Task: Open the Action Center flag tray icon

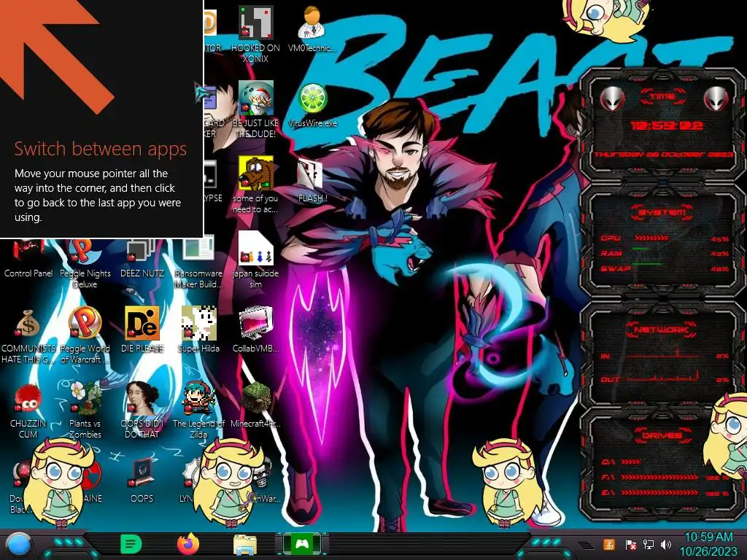Action: pyautogui.click(x=630, y=544)
